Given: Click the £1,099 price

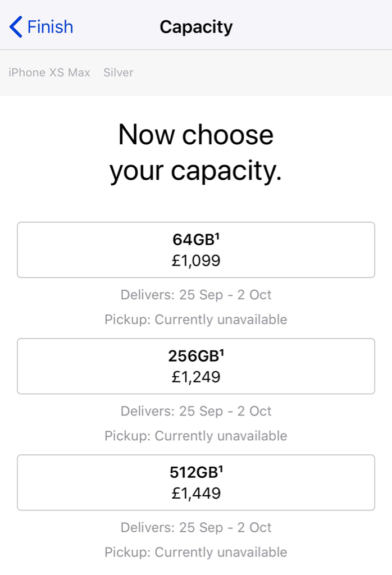Looking at the screenshot, I should [x=196, y=261].
